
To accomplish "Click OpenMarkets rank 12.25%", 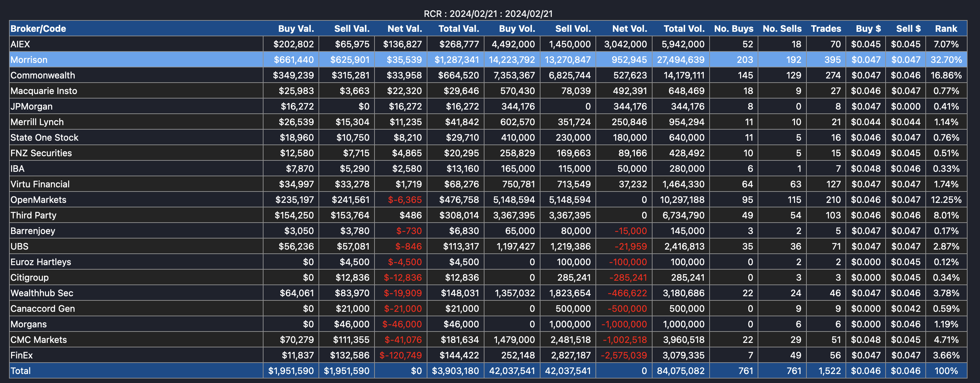I will 946,200.
